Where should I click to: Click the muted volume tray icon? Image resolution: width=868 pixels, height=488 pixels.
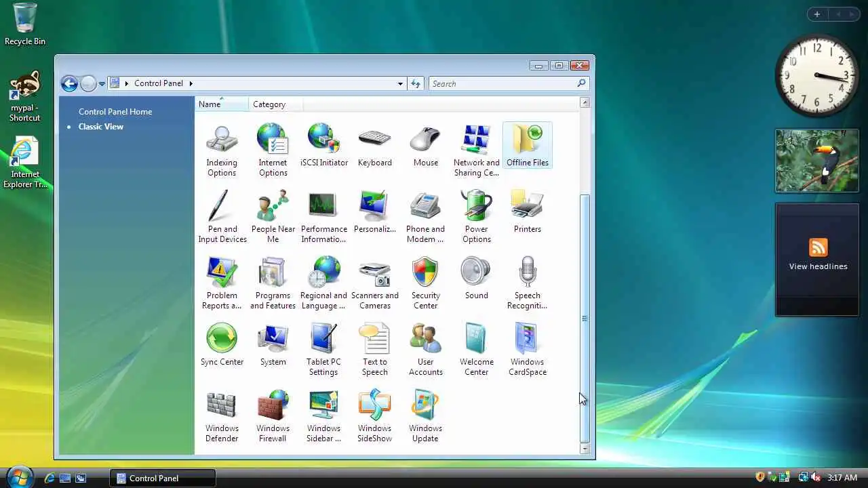[816, 478]
